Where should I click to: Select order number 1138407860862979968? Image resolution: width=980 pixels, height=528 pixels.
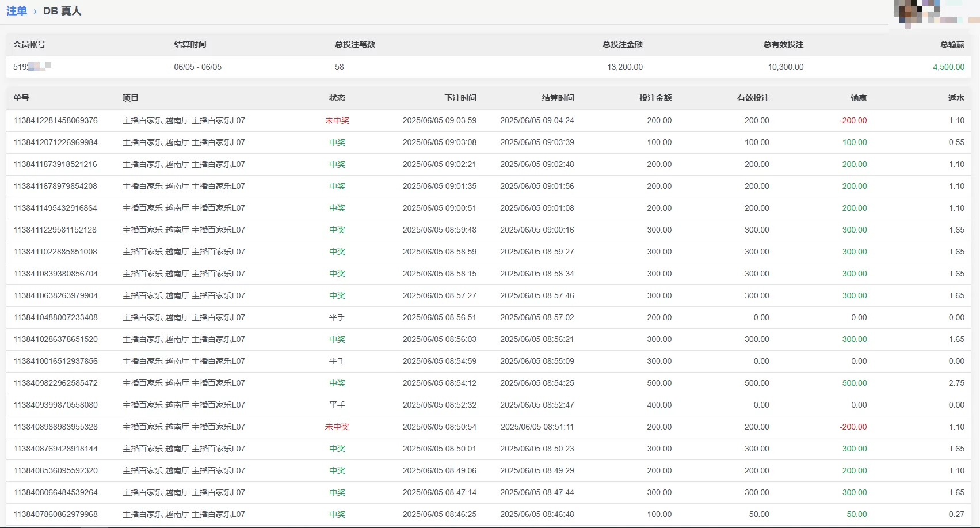coord(55,514)
